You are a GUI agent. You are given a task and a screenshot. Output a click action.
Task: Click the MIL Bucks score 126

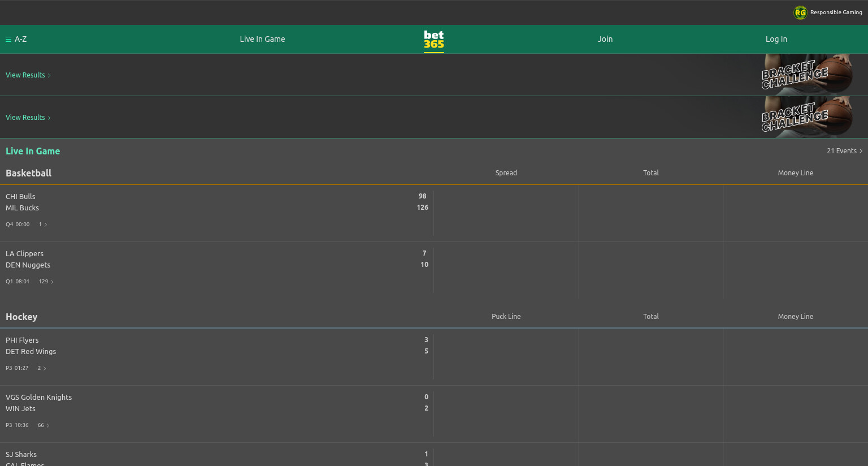422,208
